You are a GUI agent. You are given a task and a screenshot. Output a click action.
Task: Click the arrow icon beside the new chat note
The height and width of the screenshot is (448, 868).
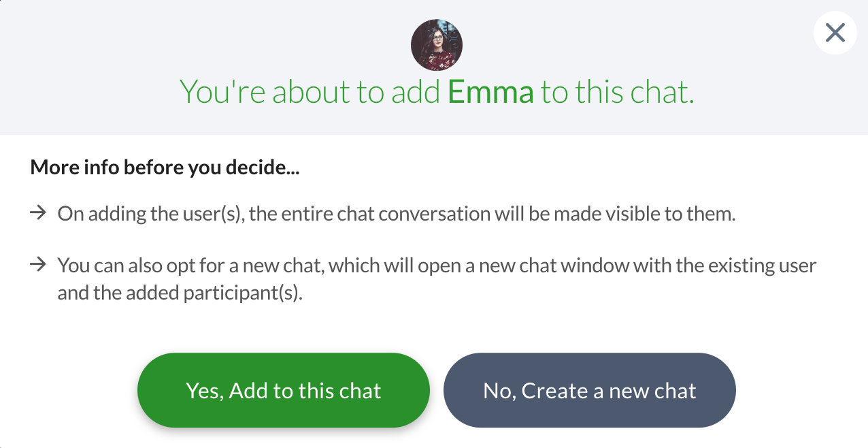37,264
